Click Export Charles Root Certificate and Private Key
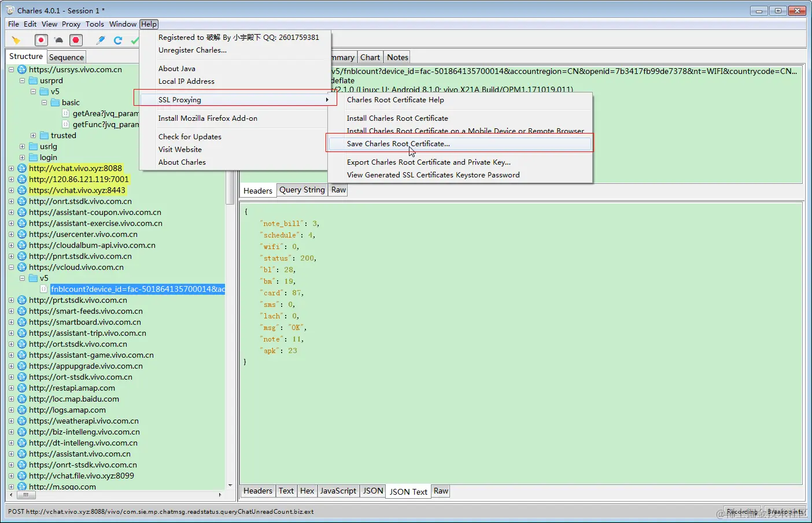 click(460, 162)
